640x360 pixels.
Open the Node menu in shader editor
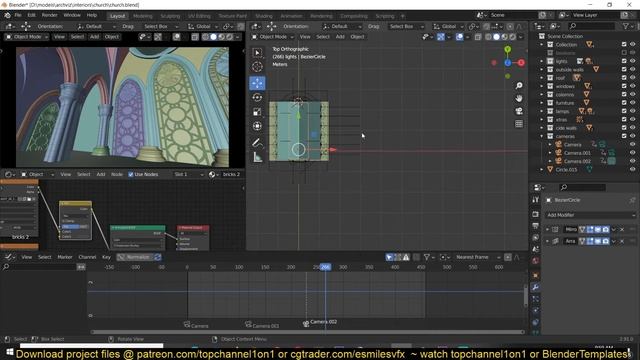[117, 174]
